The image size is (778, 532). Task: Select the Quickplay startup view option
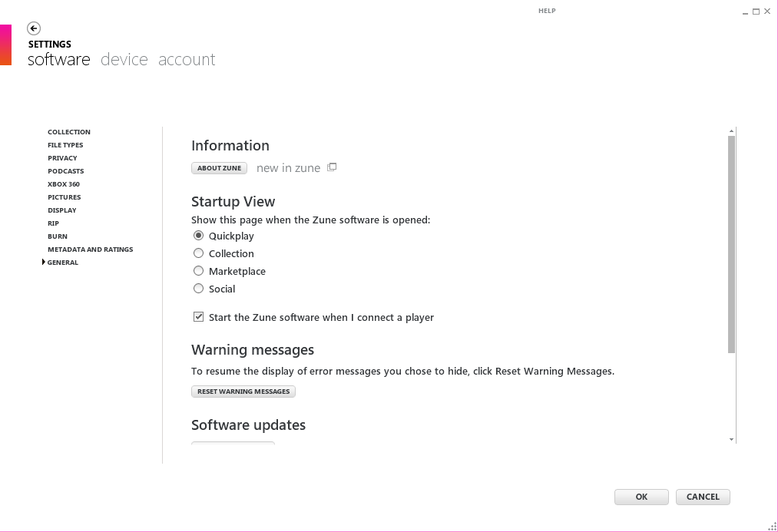click(x=199, y=236)
